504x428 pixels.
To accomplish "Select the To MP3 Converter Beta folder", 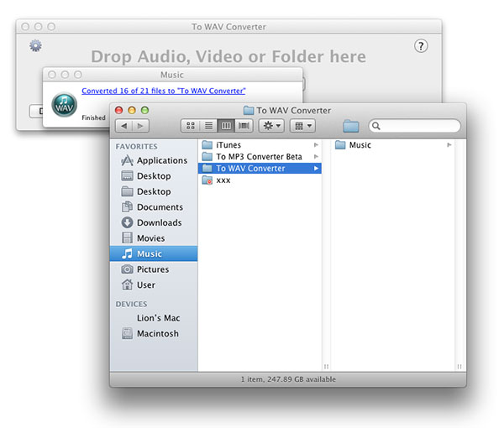I will click(x=260, y=157).
